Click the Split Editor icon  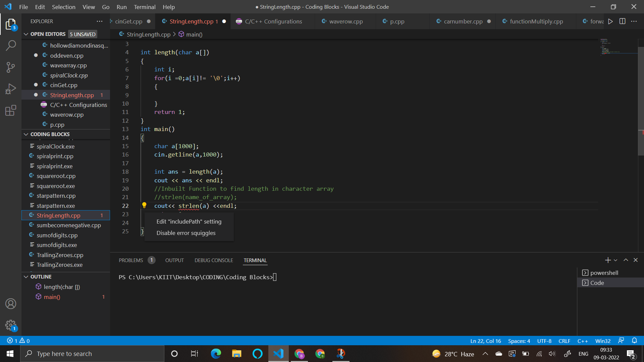point(622,21)
